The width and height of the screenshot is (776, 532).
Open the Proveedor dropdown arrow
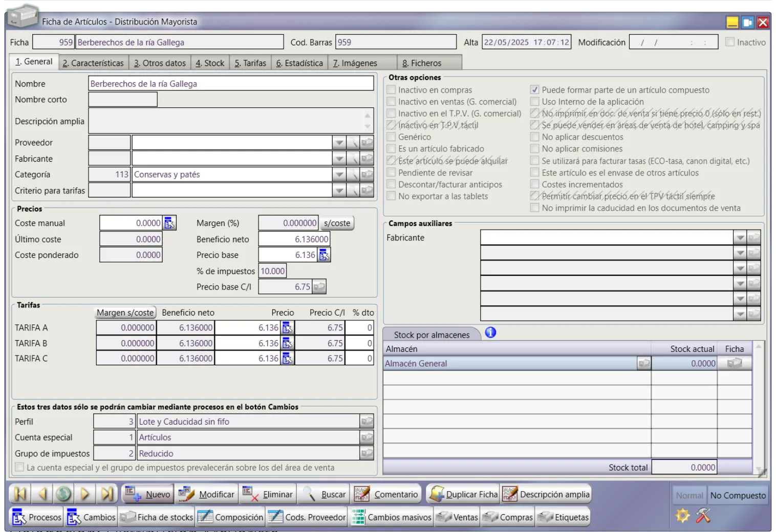(x=339, y=143)
